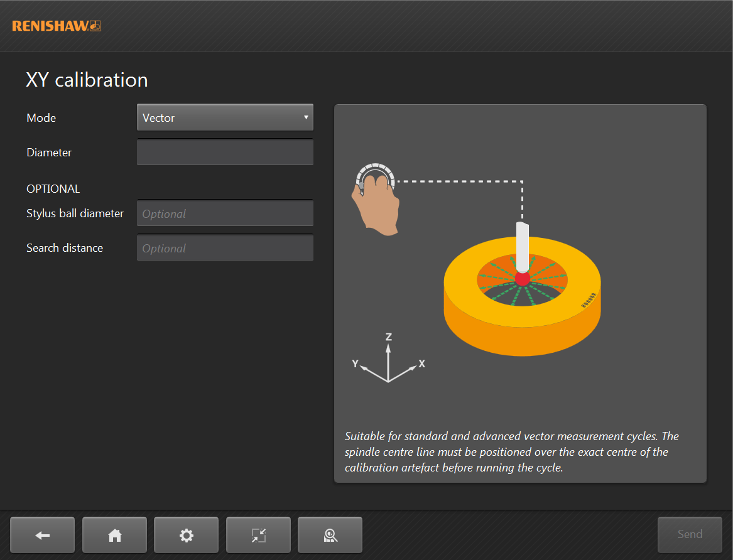Screen dimensions: 733x560
Task: Expand Mode list via the dropdown arrow
Action: point(305,117)
